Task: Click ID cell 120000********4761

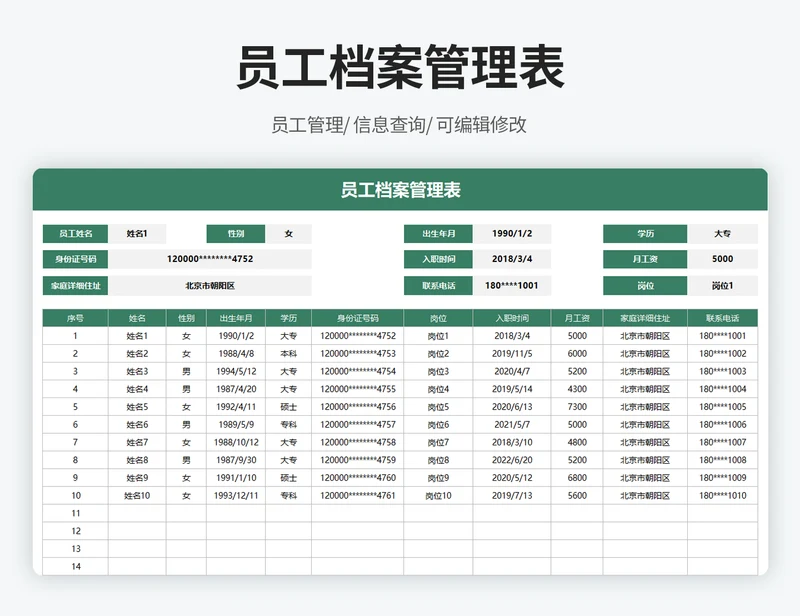Action: (358, 496)
